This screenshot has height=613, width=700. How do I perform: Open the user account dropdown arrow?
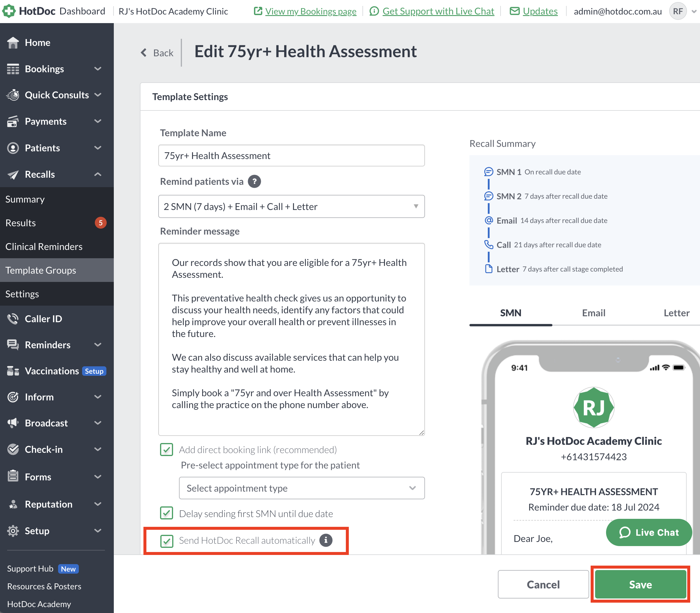point(694,12)
